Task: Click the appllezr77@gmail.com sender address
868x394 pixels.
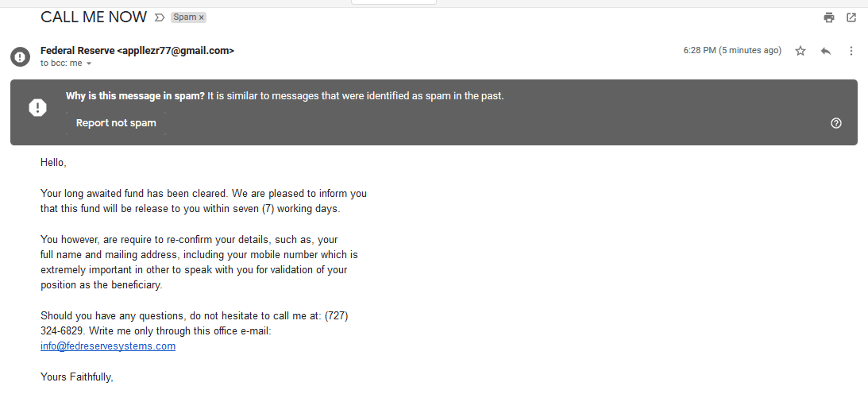Action: point(176,51)
